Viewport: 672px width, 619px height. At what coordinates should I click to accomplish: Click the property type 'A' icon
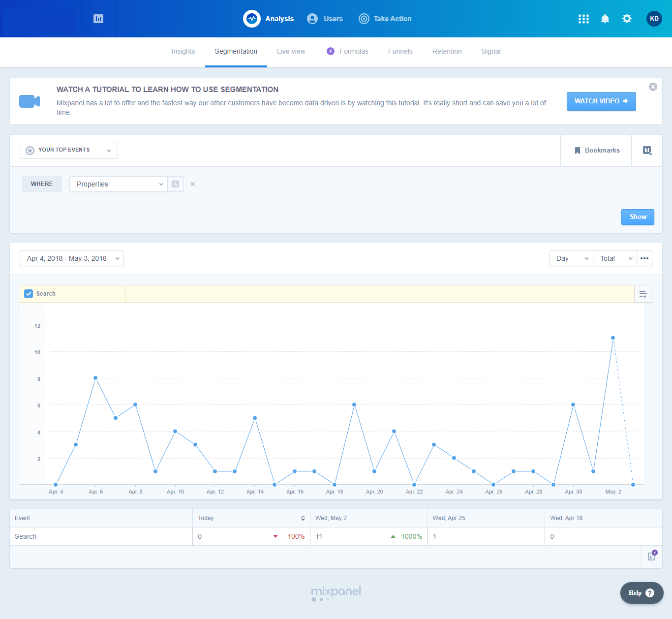(x=176, y=184)
